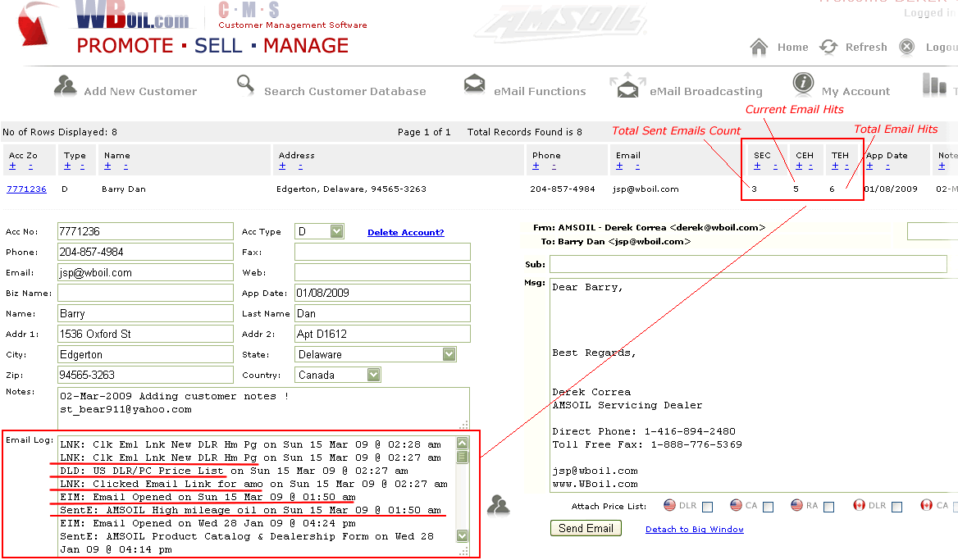
Task: Click the City field containing Edgerton
Action: [145, 354]
